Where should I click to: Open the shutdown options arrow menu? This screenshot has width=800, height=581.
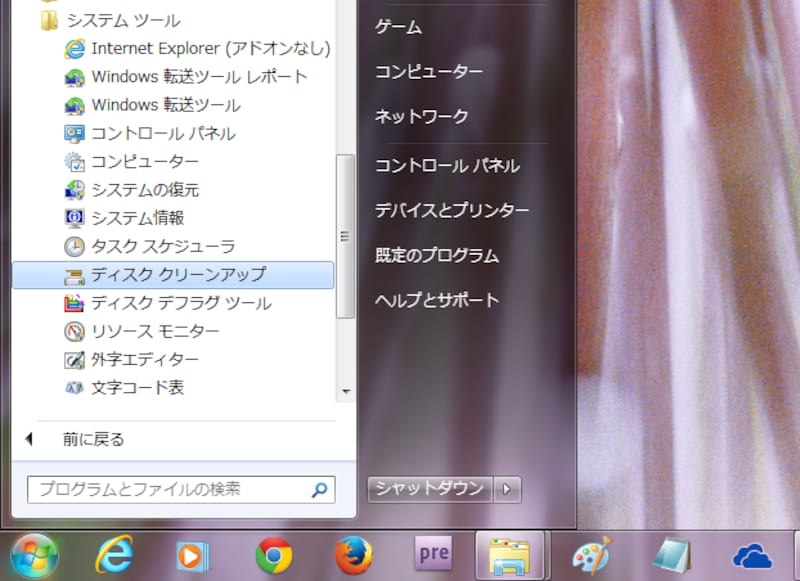click(508, 489)
